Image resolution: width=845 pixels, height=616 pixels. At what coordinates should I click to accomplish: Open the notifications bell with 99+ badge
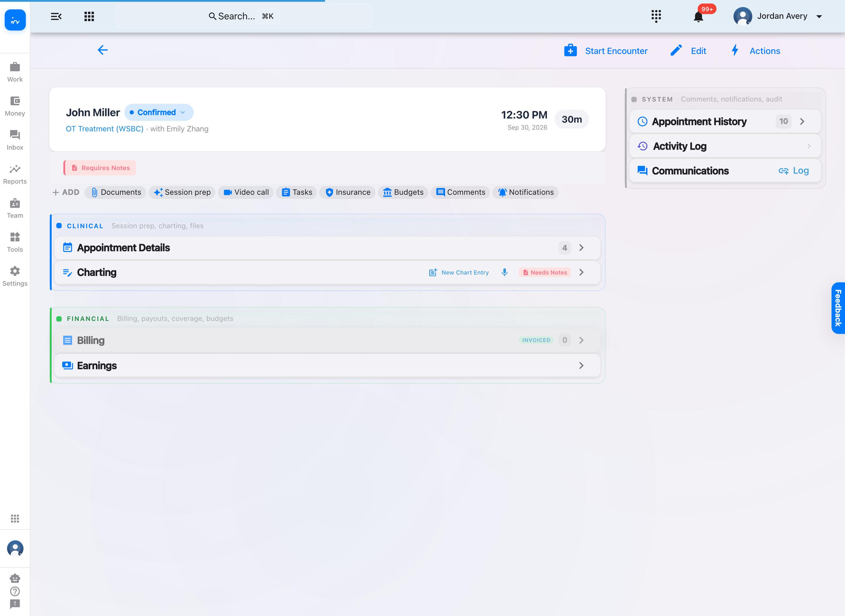click(699, 17)
